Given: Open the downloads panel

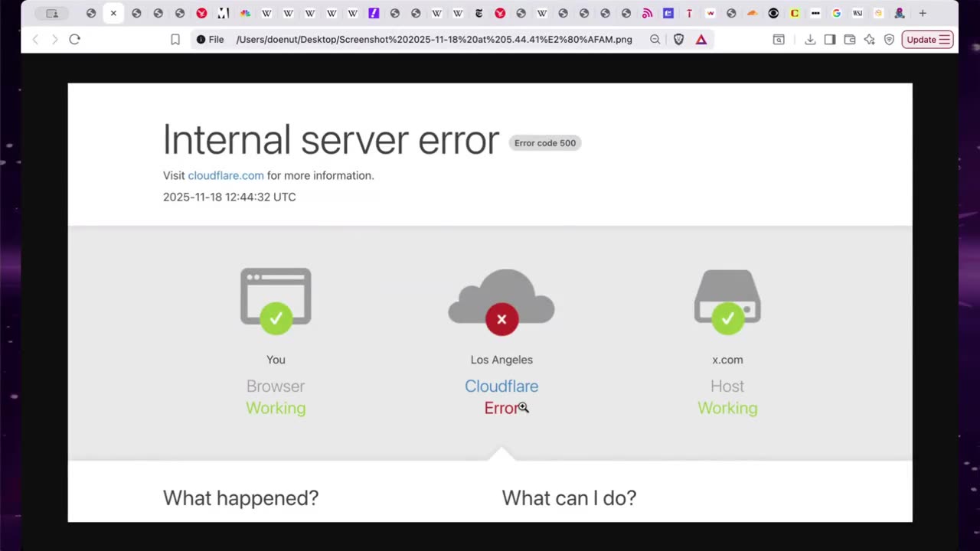Looking at the screenshot, I should pos(810,39).
